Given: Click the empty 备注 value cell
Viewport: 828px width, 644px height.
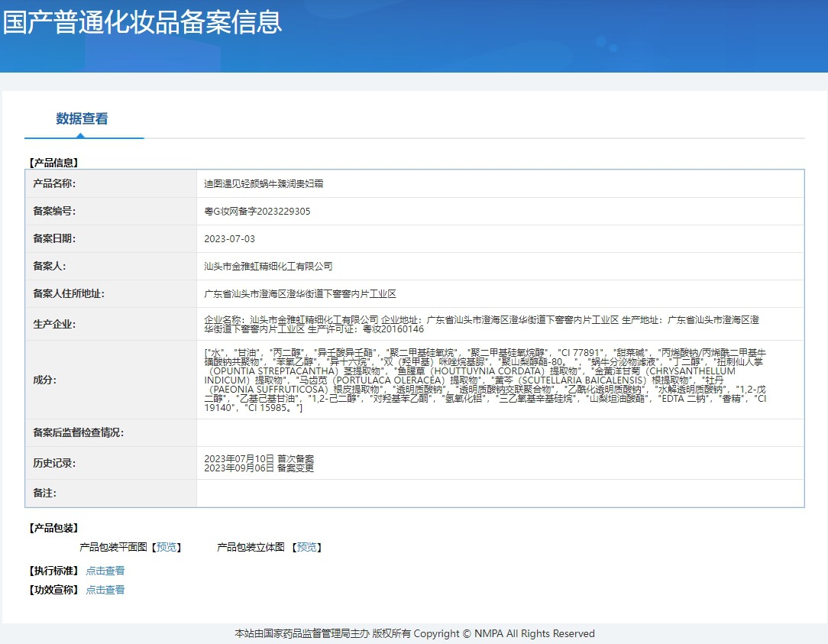Looking at the screenshot, I should 500,494.
